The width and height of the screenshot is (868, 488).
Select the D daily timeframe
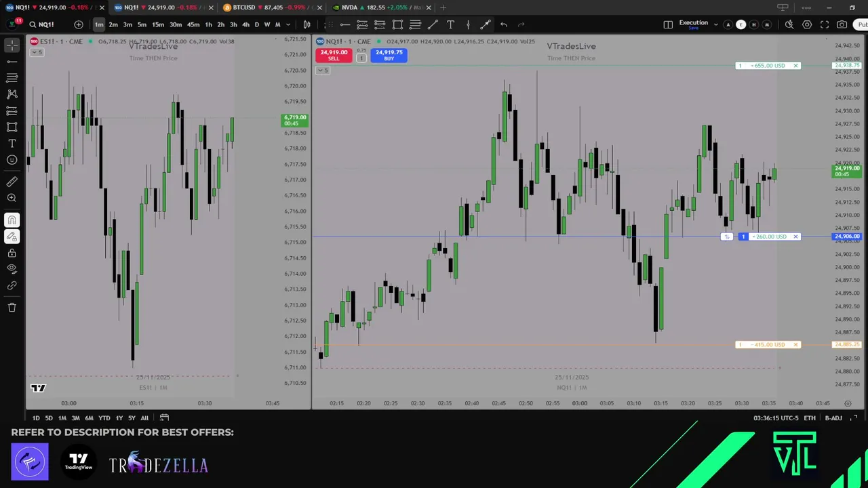pos(256,24)
